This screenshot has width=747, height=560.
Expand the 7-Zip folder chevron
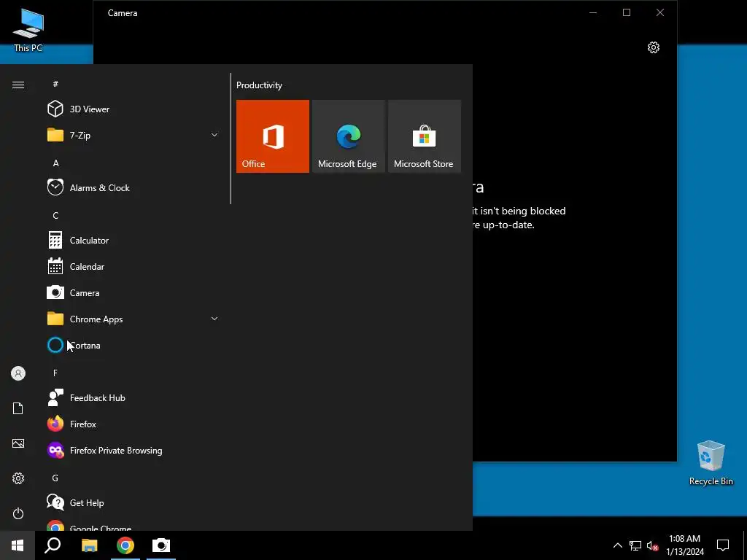click(x=214, y=135)
